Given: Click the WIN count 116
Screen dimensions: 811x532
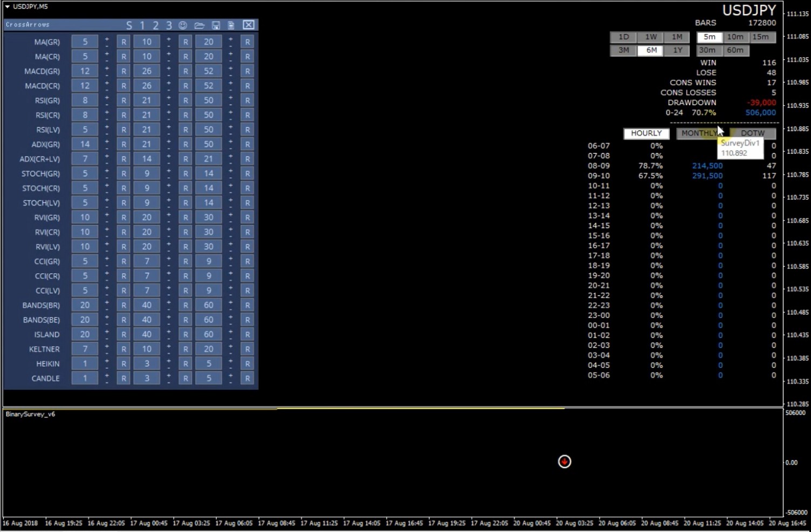Looking at the screenshot, I should point(769,63).
